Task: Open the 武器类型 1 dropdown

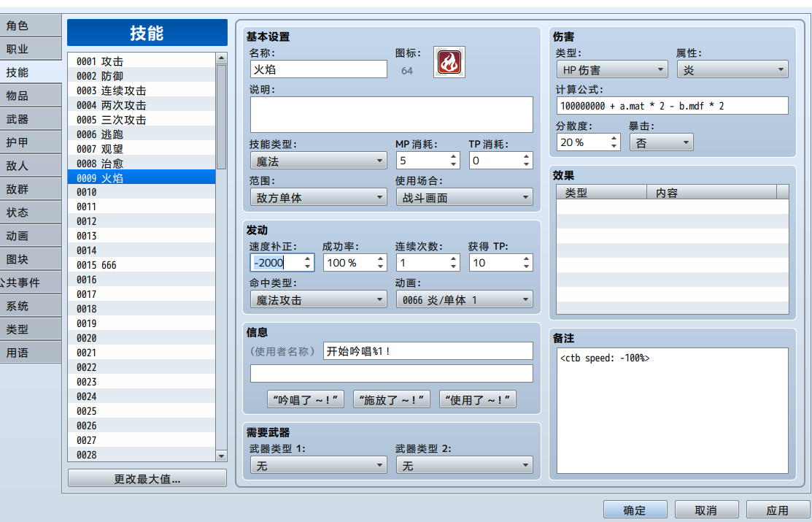Action: pyautogui.click(x=319, y=465)
